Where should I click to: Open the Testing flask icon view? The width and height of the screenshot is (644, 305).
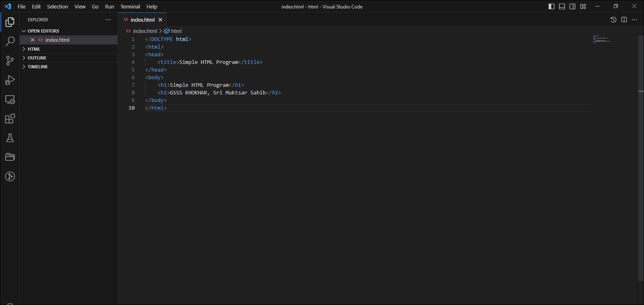click(10, 138)
